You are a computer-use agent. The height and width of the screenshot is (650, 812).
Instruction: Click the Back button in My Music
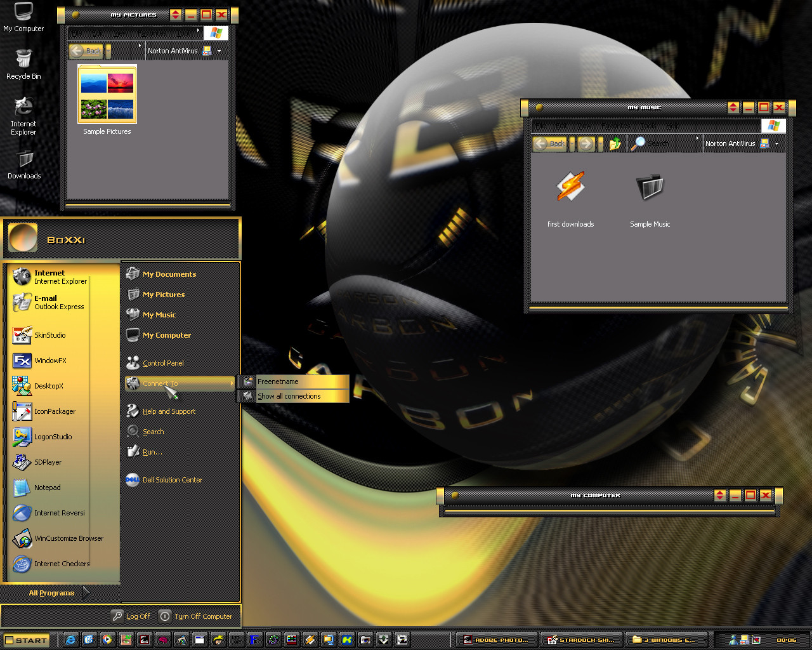tap(549, 144)
